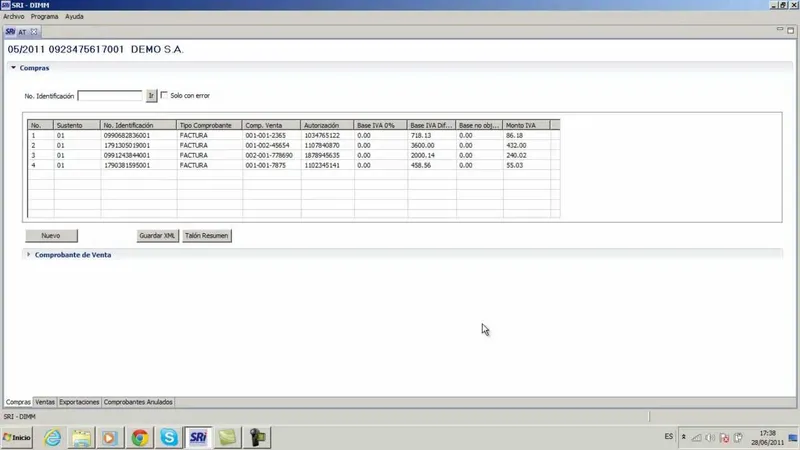The width and height of the screenshot is (800, 450).
Task: Click base IVA value 3600.00
Action: pos(422,145)
